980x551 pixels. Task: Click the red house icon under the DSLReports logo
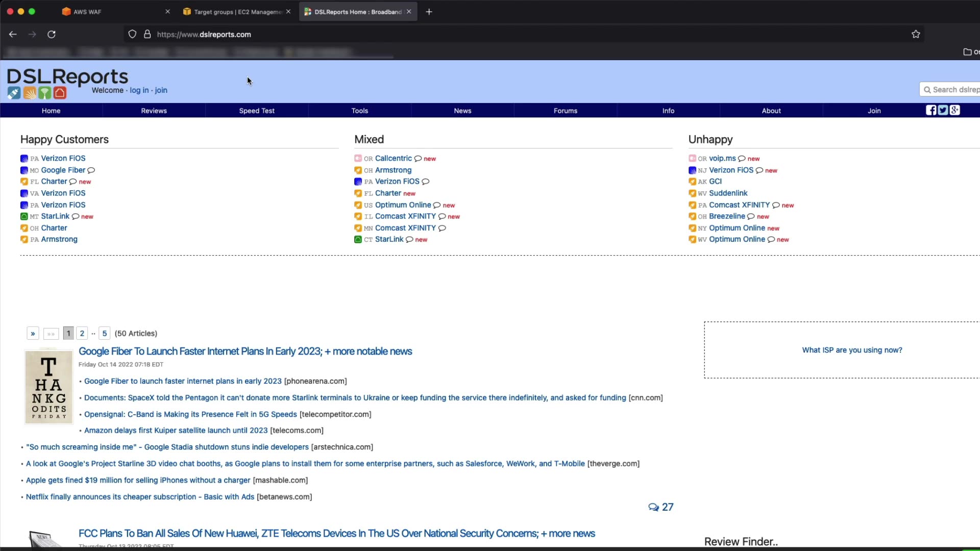coord(60,93)
